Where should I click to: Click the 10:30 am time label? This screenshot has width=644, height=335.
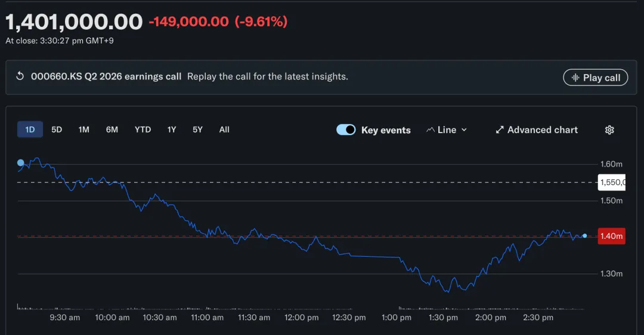[160, 318]
